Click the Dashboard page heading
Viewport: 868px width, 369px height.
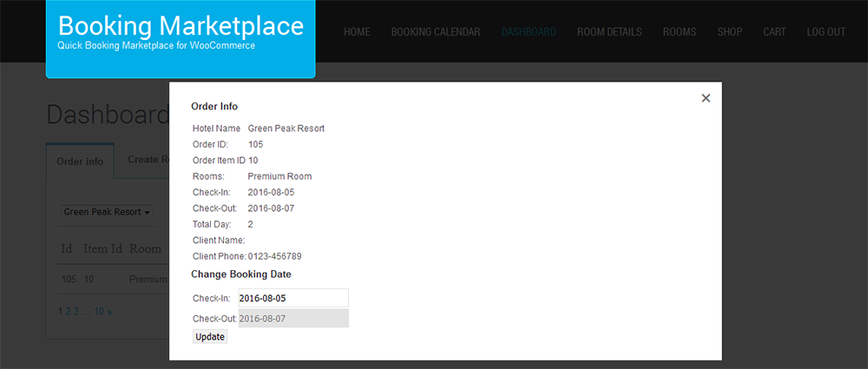[x=108, y=115]
